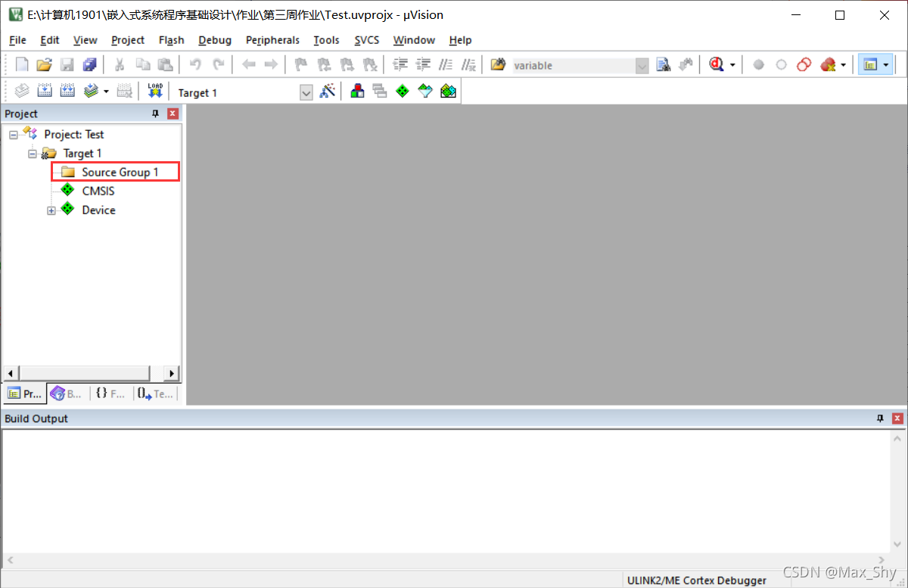Image resolution: width=908 pixels, height=588 pixels.
Task: Click the Redo arrow icon
Action: point(218,65)
